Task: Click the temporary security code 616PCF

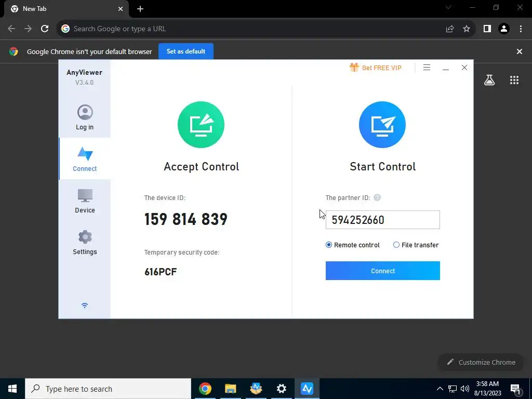Action: 161,272
